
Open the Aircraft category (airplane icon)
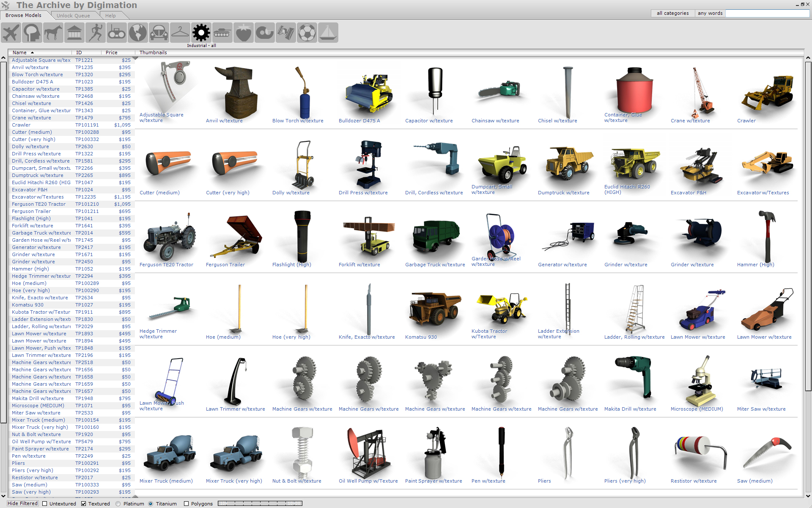pos(11,33)
